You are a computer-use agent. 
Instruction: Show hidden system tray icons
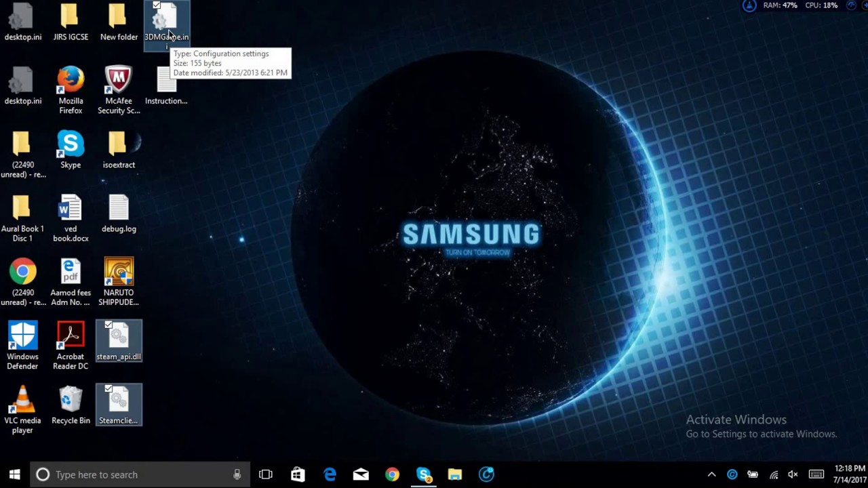711,474
